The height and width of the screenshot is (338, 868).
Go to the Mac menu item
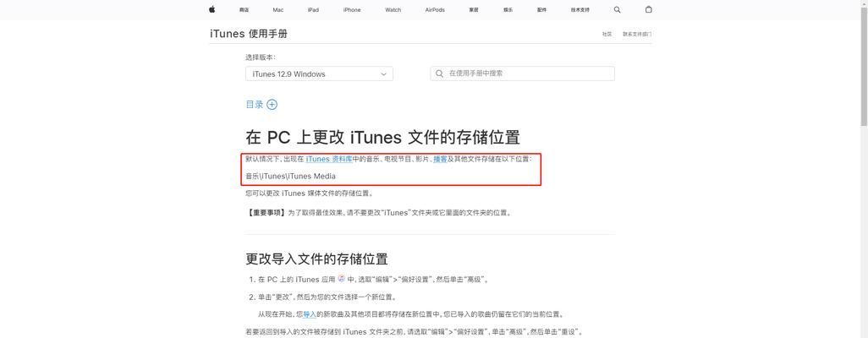point(277,10)
